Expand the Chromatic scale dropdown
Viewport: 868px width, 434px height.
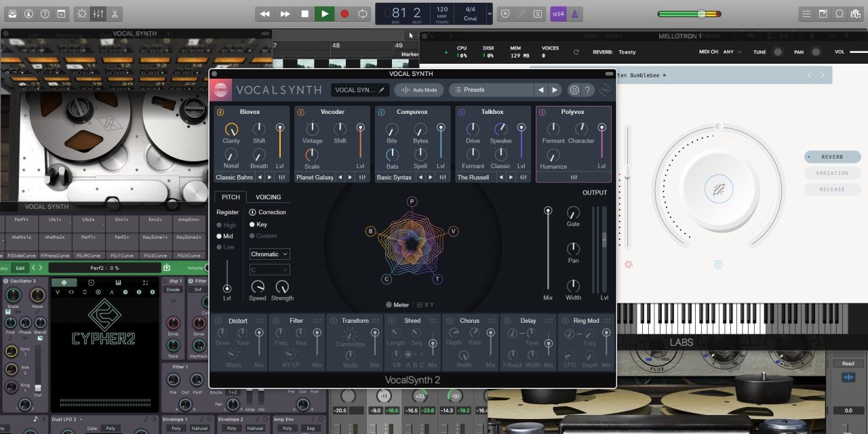pos(269,254)
